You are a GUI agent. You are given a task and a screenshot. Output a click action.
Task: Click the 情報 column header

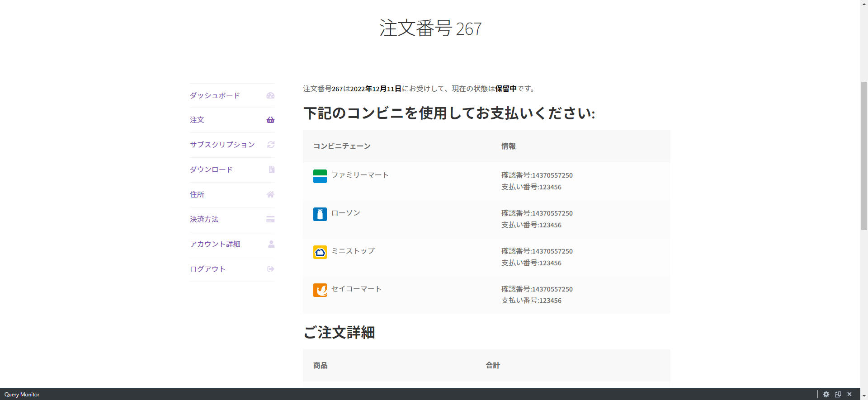click(x=509, y=146)
